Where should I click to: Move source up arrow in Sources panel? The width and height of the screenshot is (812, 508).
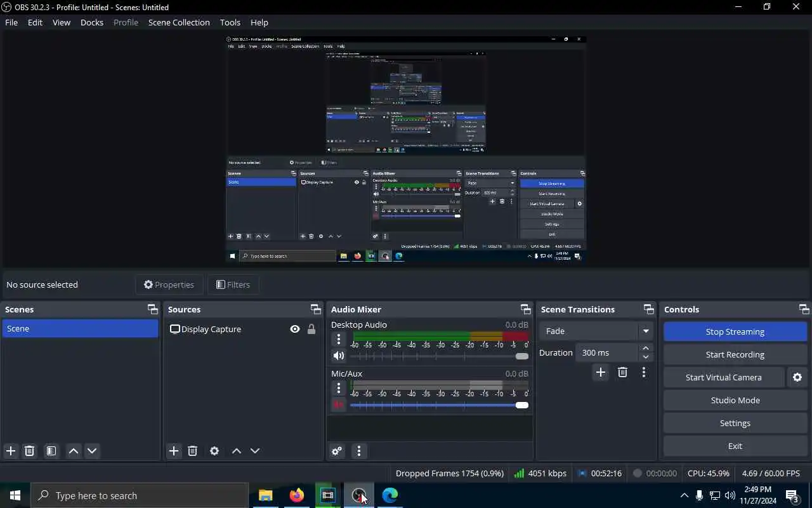tap(237, 451)
